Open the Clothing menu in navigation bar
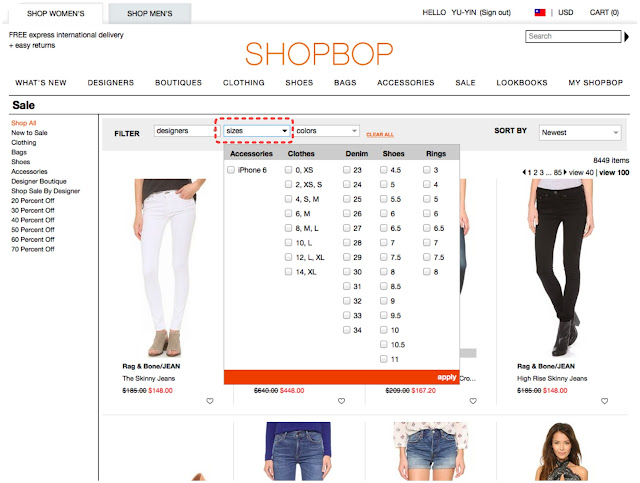Image resolution: width=640 pixels, height=483 pixels. [x=244, y=82]
